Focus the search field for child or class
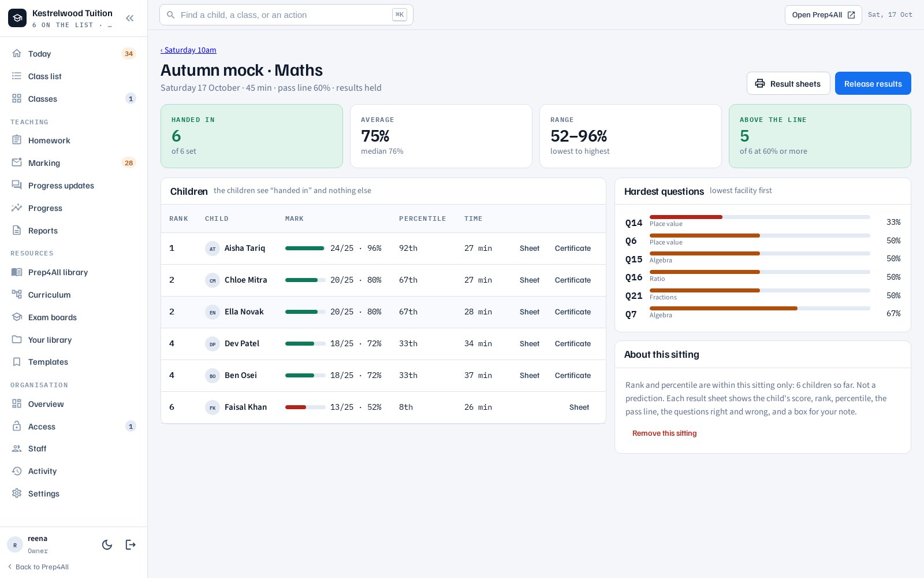Viewport: 924px width, 578px height. point(286,15)
